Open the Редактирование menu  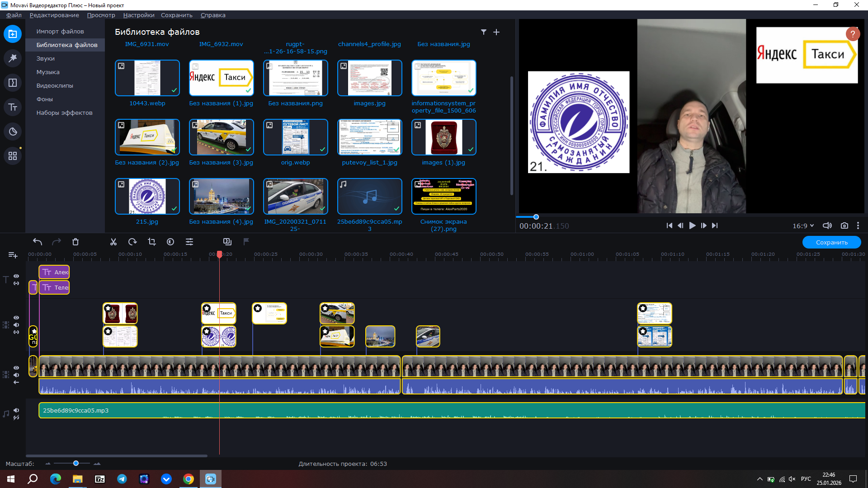[54, 15]
